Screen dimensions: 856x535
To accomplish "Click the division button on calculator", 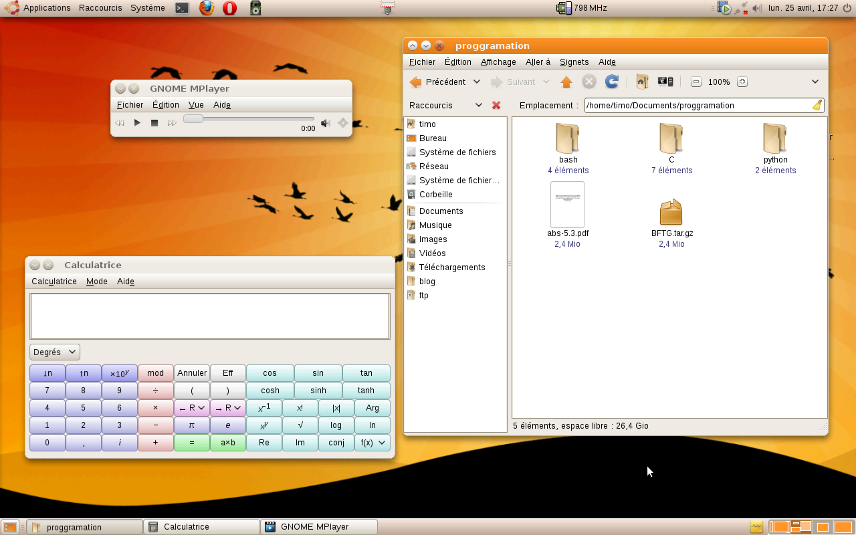I will (156, 390).
